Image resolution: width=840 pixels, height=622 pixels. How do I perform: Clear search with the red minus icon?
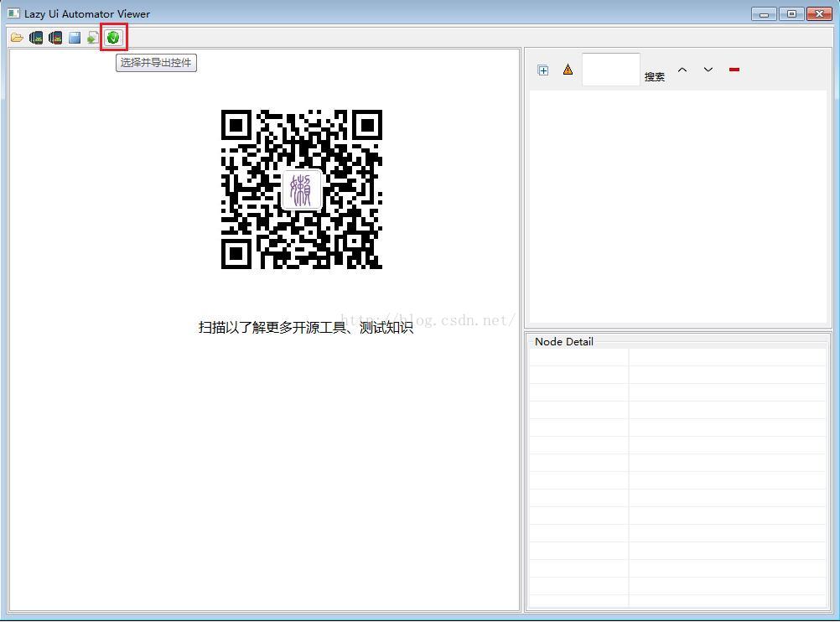pos(734,70)
